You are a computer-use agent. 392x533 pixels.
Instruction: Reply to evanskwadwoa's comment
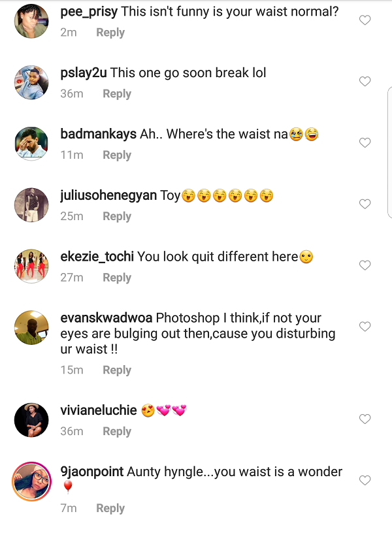pyautogui.click(x=116, y=370)
